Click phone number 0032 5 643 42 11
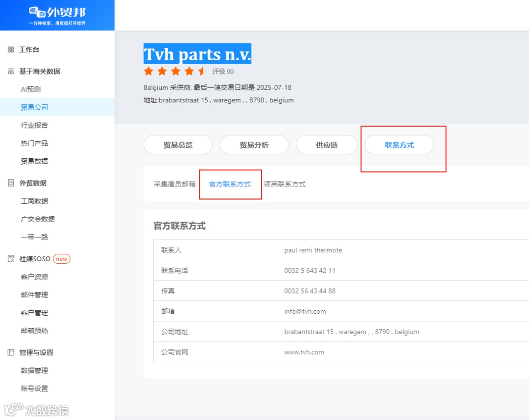 (x=310, y=271)
